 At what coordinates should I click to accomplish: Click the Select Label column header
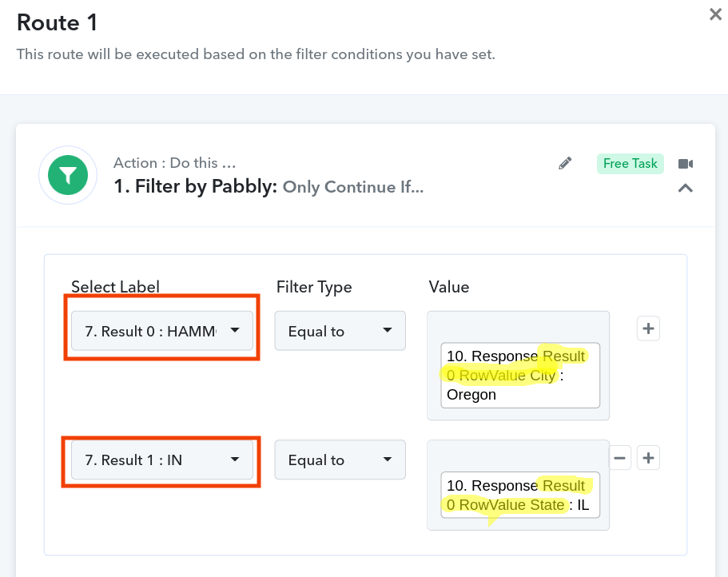(x=115, y=286)
